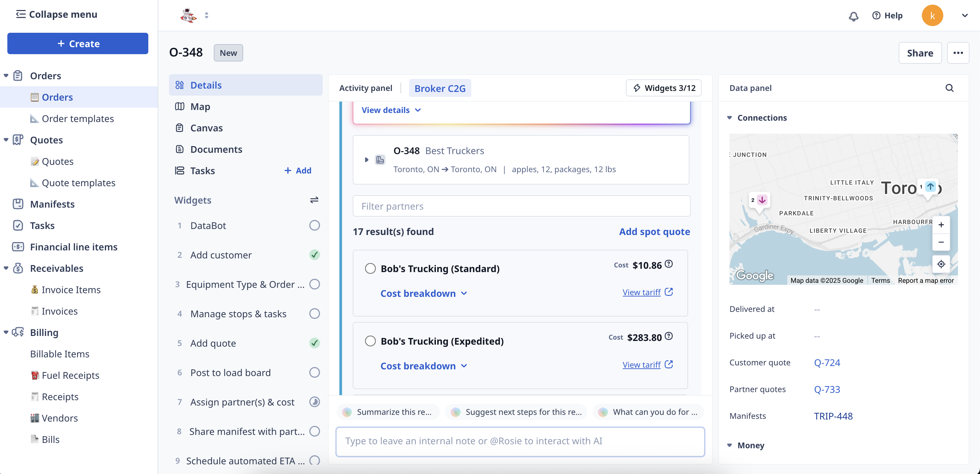Viewport: 980px width, 474px height.
Task: Collapse the Connections section
Action: tap(729, 118)
